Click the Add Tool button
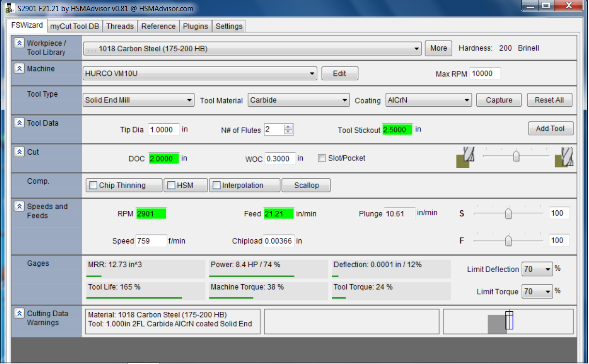The height and width of the screenshot is (364, 589). [550, 129]
